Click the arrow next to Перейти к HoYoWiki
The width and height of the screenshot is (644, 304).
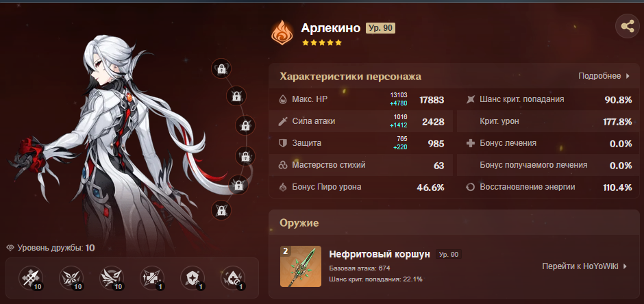pyautogui.click(x=625, y=266)
